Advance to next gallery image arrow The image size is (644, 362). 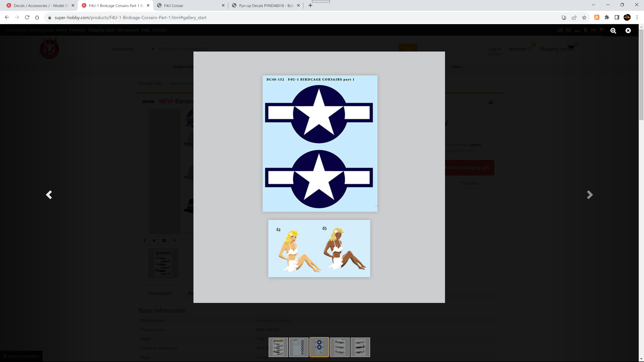click(590, 195)
